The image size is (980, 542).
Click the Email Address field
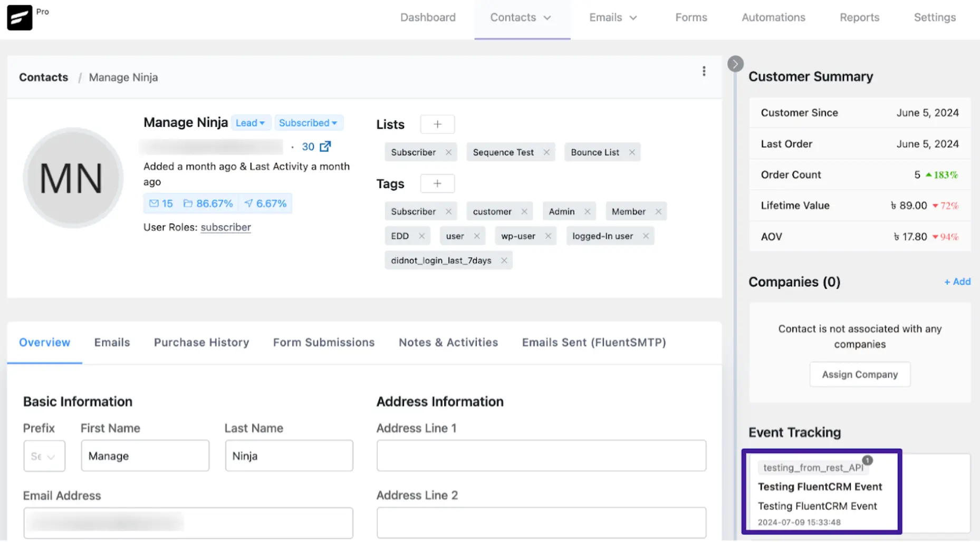[188, 523]
